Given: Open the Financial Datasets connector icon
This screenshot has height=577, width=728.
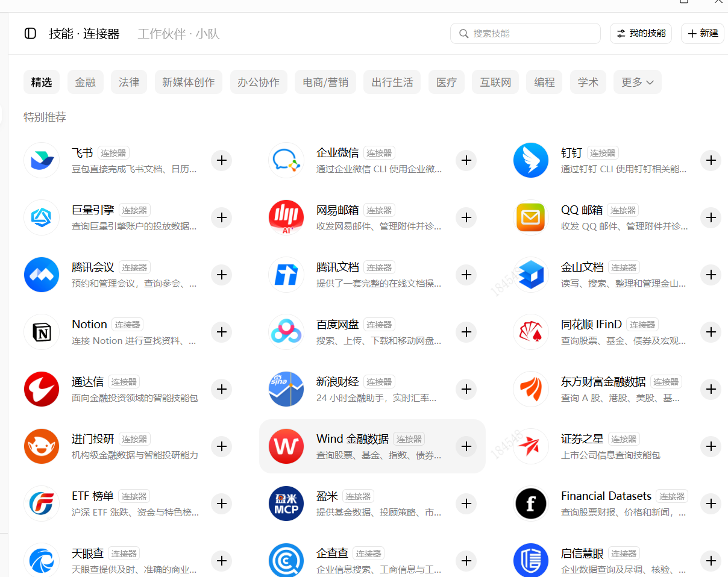Looking at the screenshot, I should coord(531,504).
